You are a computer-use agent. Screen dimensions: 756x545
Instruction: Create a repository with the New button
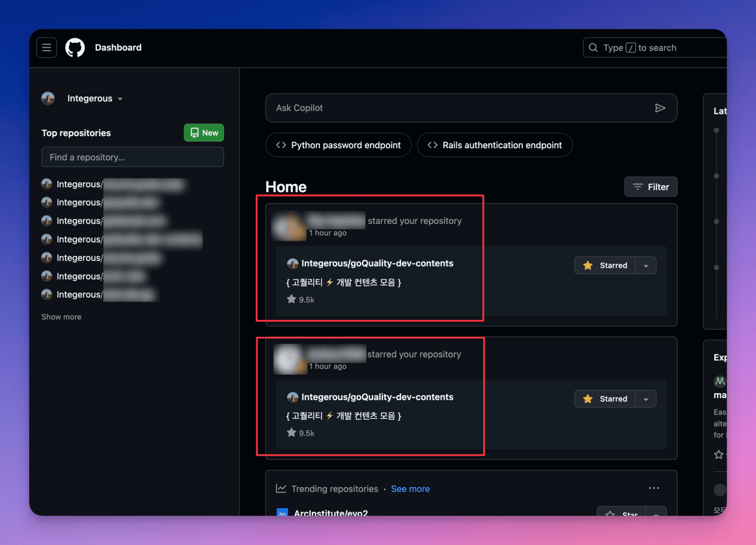pyautogui.click(x=204, y=133)
